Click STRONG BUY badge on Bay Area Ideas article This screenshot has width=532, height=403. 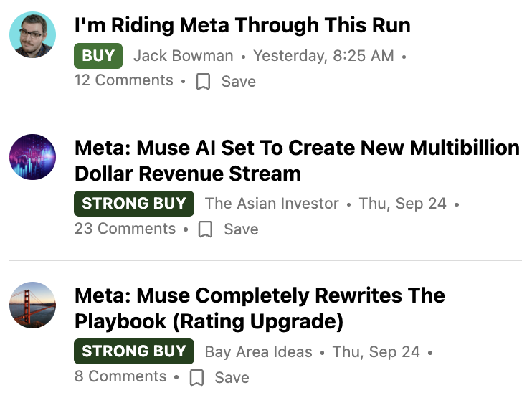[x=134, y=351]
